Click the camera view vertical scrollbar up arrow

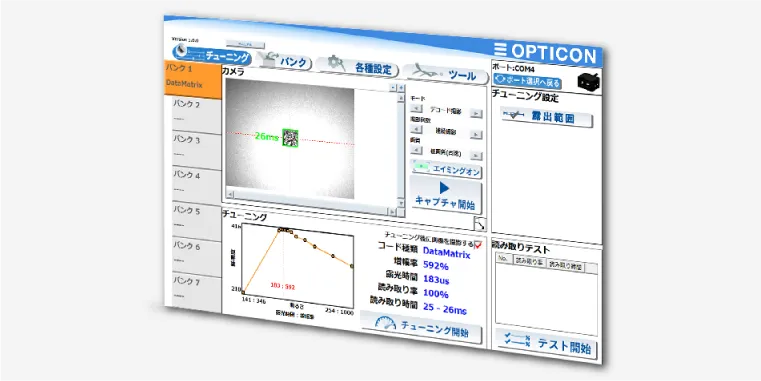(x=401, y=98)
